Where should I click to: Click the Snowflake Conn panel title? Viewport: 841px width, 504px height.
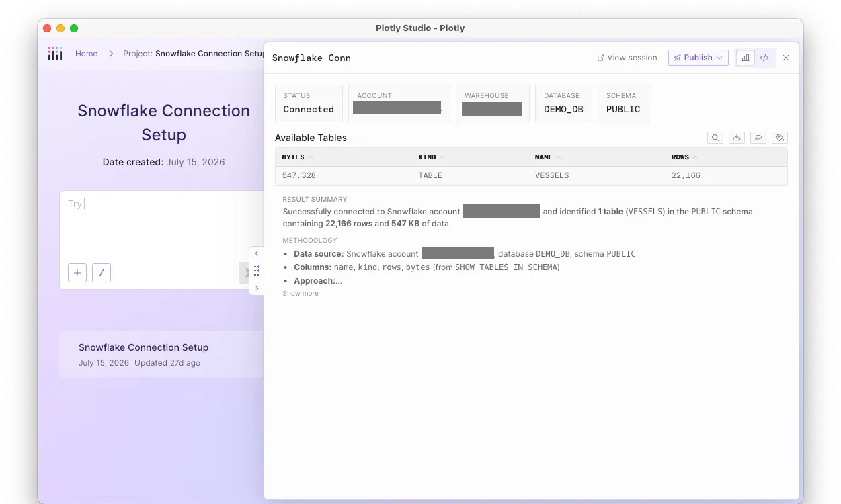[x=311, y=58]
